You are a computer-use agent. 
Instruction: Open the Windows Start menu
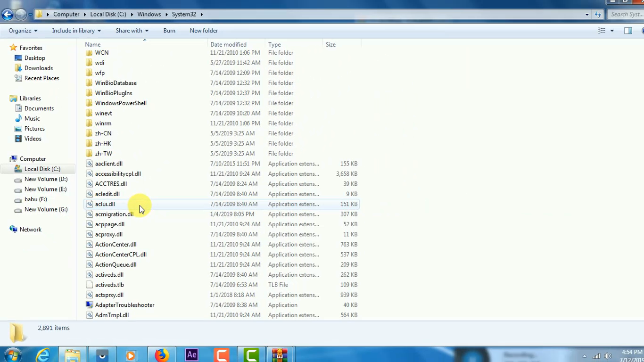pyautogui.click(x=13, y=354)
